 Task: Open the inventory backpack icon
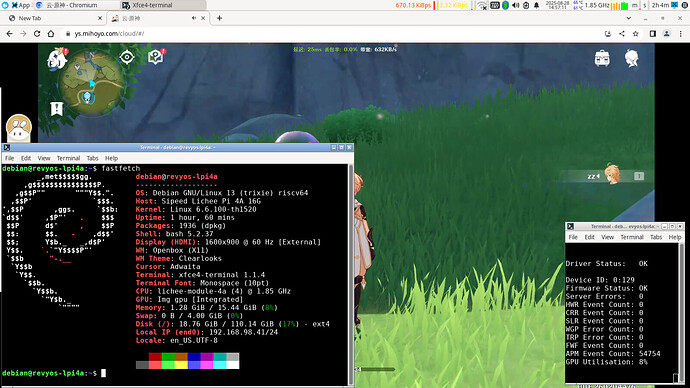(602, 58)
